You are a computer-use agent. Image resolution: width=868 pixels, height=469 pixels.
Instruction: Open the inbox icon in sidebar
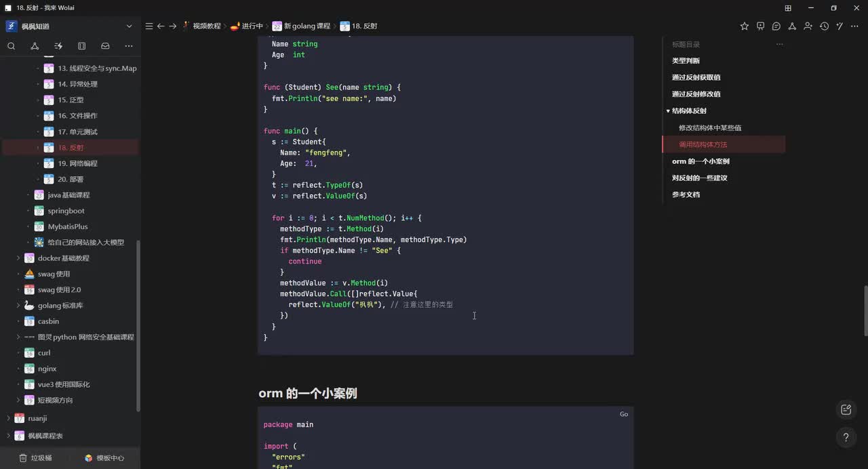(105, 46)
